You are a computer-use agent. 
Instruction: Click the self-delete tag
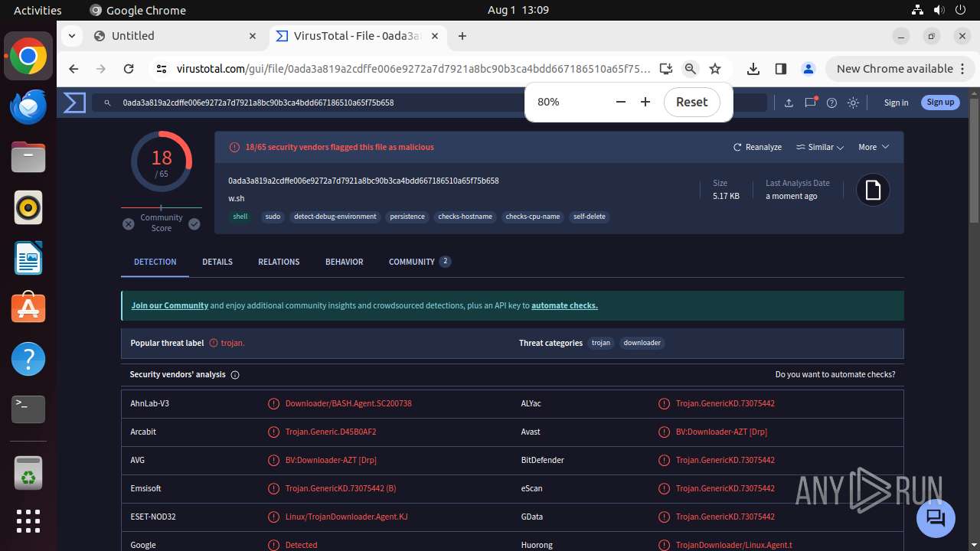click(590, 217)
